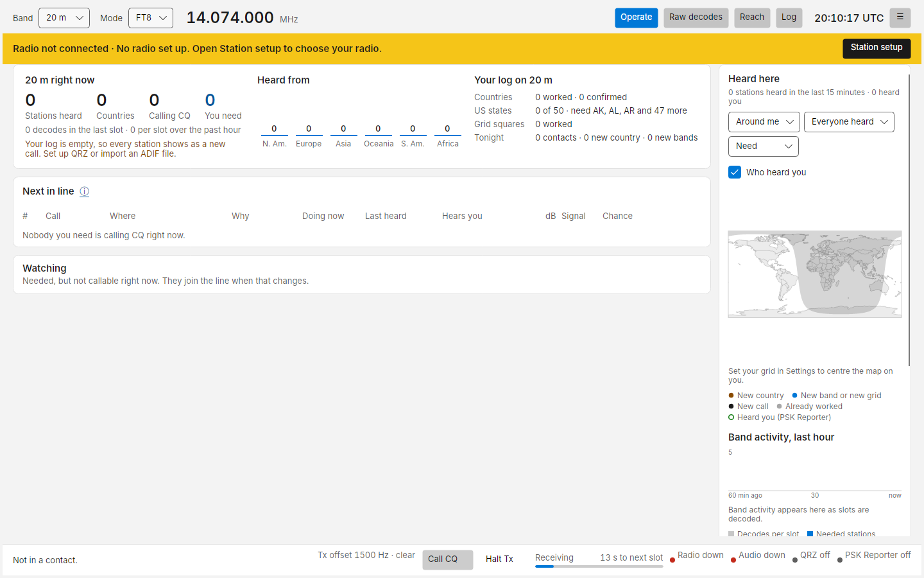Viewport: 924px width, 578px height.
Task: Open the Mode FT8 dropdown
Action: click(151, 18)
